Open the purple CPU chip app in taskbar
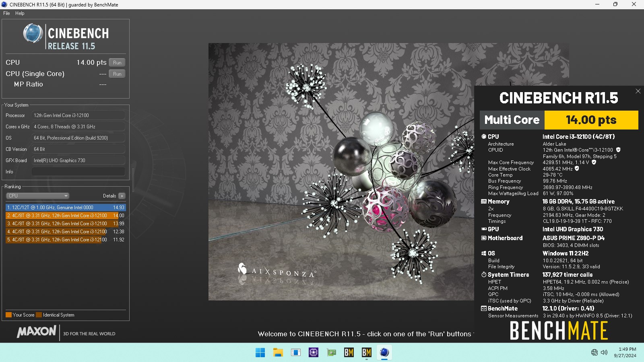644x362 pixels. pos(314,353)
